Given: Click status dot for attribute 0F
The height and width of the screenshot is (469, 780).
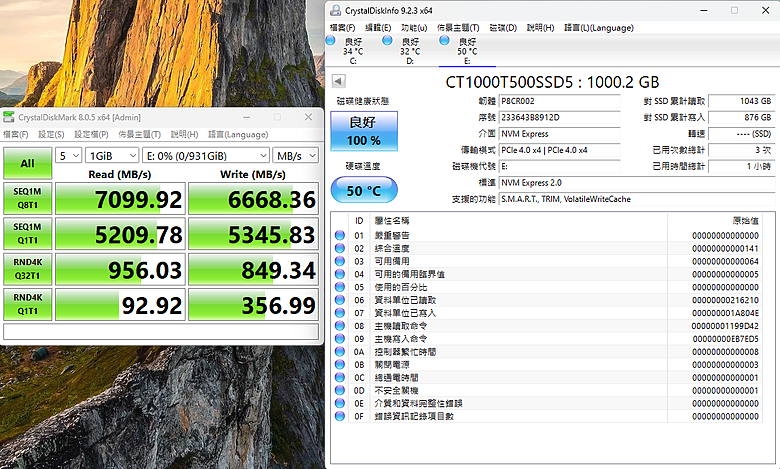Looking at the screenshot, I should 340,416.
